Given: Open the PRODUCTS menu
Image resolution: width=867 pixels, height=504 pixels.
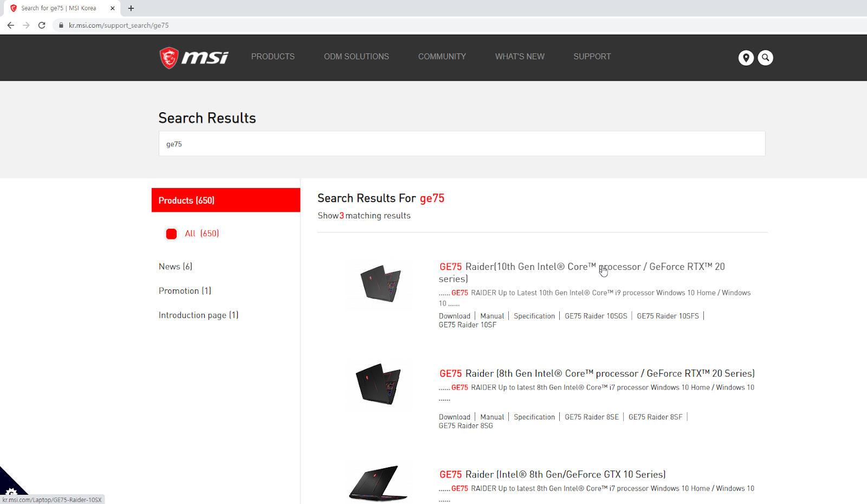Looking at the screenshot, I should click(273, 56).
